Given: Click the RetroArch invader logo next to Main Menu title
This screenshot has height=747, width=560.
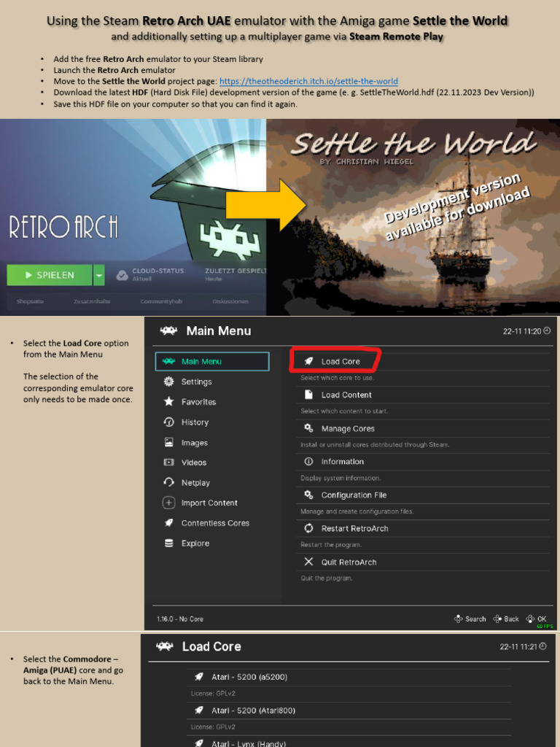Looking at the screenshot, I should [x=168, y=330].
